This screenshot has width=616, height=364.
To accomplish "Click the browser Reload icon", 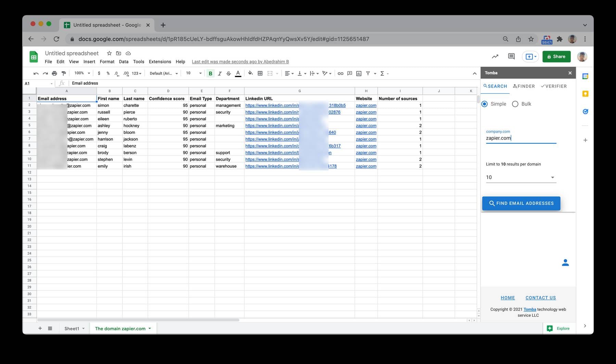I will pyautogui.click(x=56, y=39).
